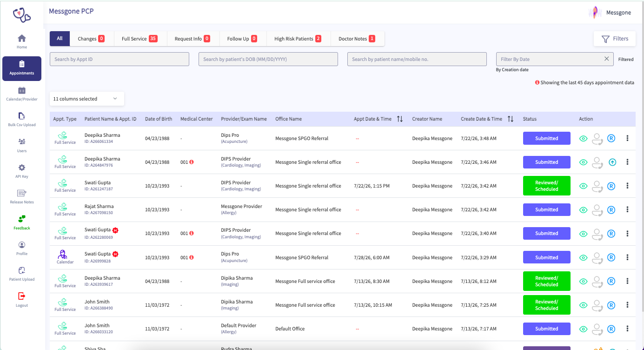Open the API Key settings
This screenshot has height=350, width=644.
(22, 171)
